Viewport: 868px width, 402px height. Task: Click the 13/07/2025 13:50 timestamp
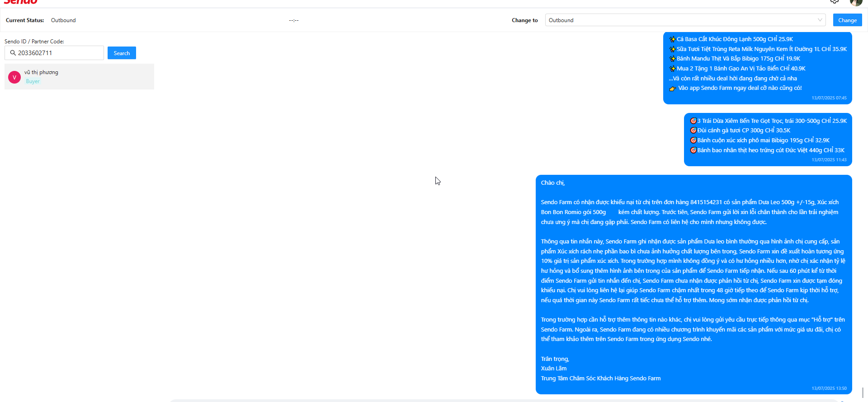click(829, 388)
